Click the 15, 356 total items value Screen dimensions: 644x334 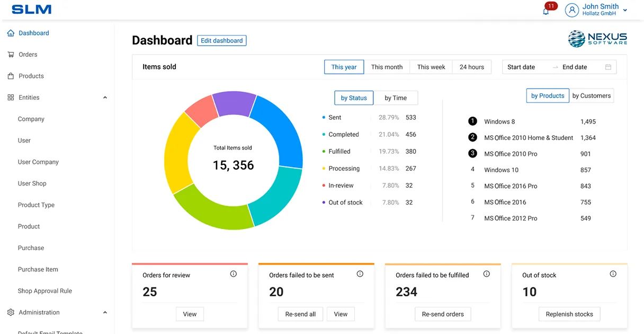(x=233, y=165)
